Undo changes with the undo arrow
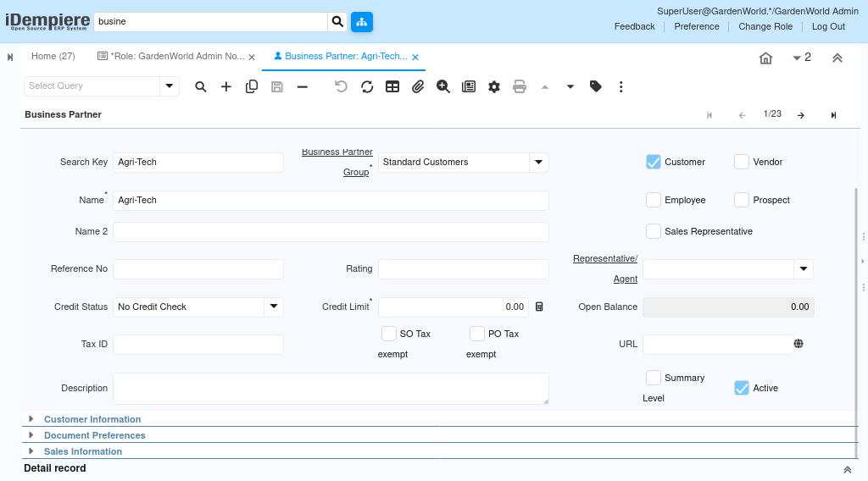The height and width of the screenshot is (481, 868). click(341, 87)
